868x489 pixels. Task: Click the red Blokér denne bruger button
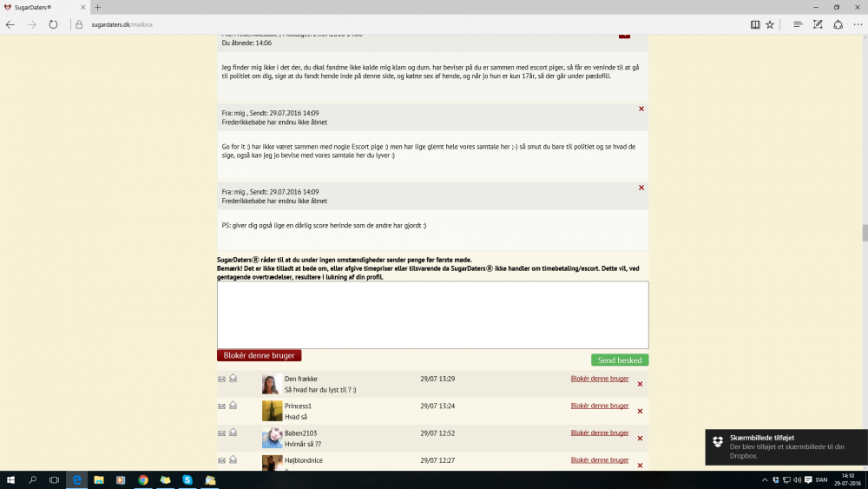pos(259,355)
